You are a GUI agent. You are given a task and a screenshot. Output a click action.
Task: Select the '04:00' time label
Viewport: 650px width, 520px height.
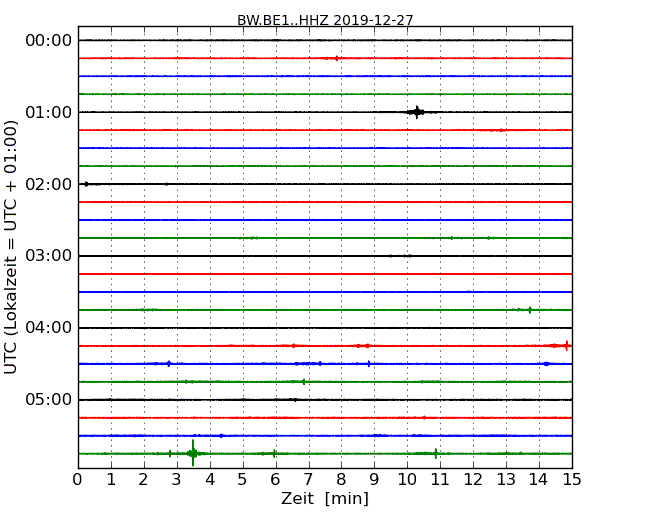(49, 328)
